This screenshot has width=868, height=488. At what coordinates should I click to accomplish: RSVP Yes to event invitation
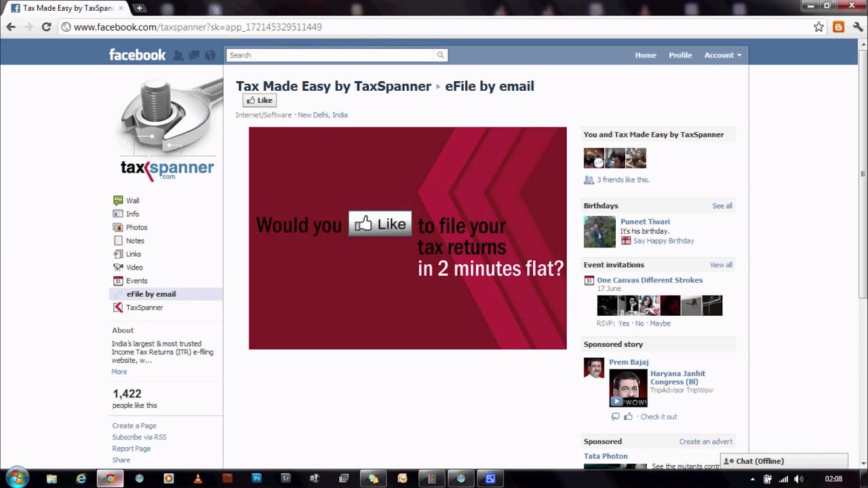pos(624,323)
